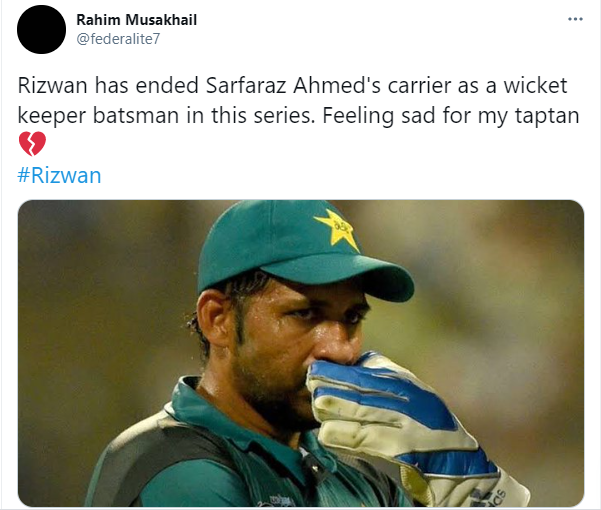Click the first word "Rizwan" in the tweet text
This screenshot has width=601, height=510.
point(53,85)
